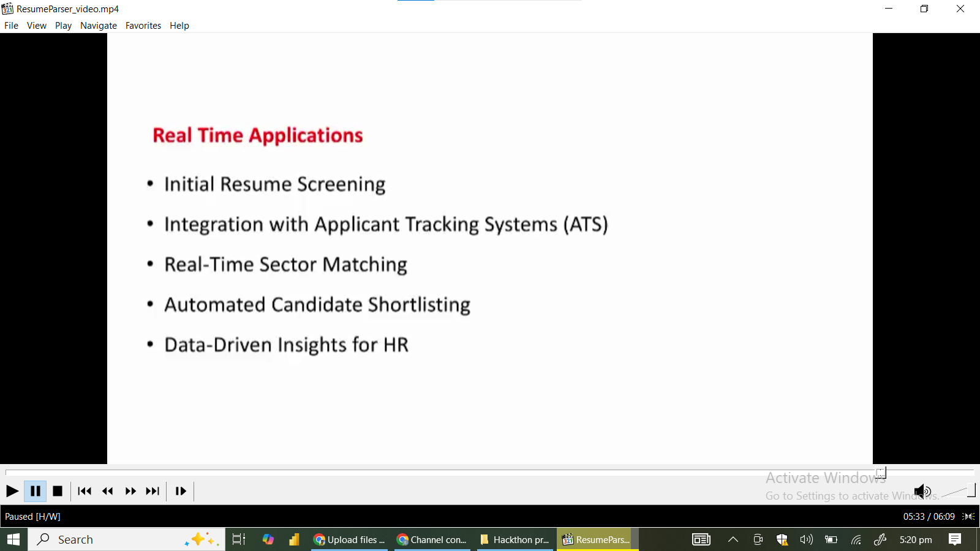Open the Windows Start menu
Viewport: 980px width, 551px height.
click(x=13, y=539)
